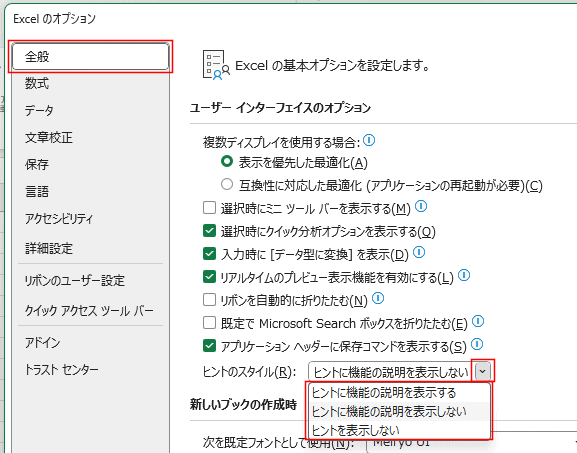Image resolution: width=577 pixels, height=453 pixels.
Task: Enable 選択時にミニ ツール バーを表示する checkbox
Action: click(x=209, y=208)
